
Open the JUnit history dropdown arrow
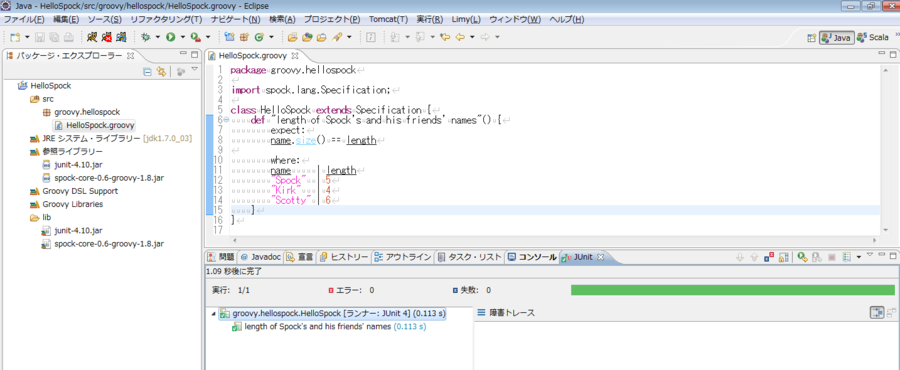859,258
